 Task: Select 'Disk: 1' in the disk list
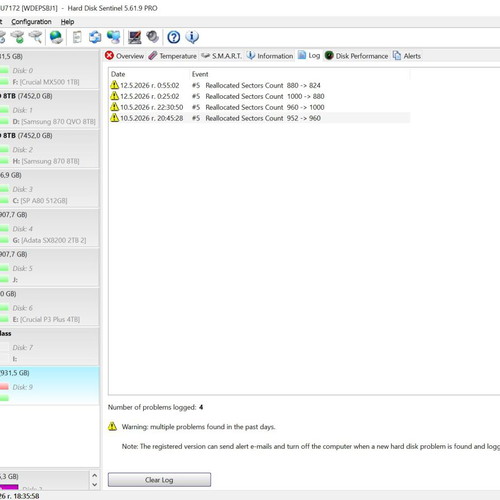23,110
